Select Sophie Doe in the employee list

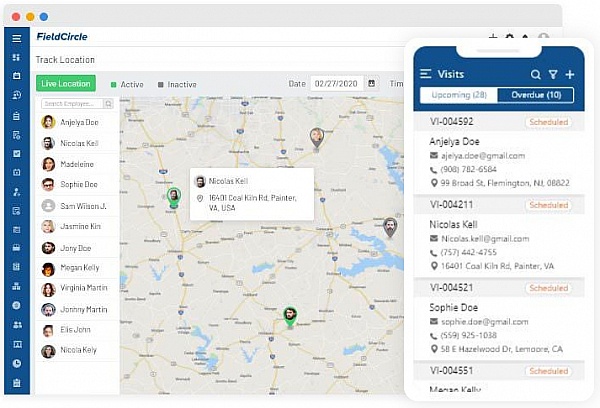point(77,185)
